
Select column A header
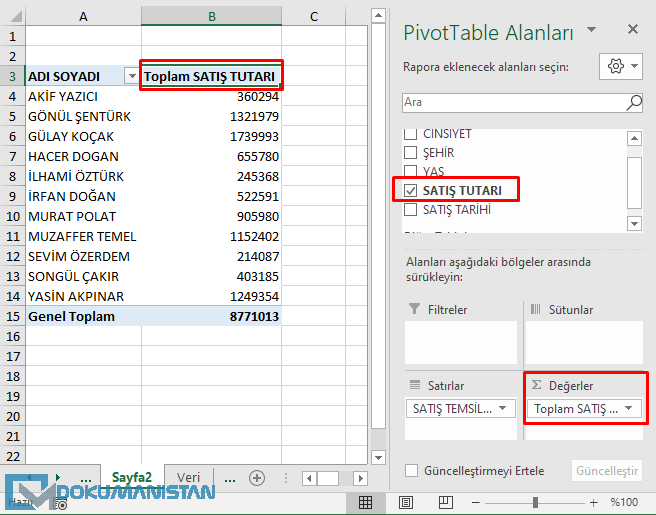[83, 17]
